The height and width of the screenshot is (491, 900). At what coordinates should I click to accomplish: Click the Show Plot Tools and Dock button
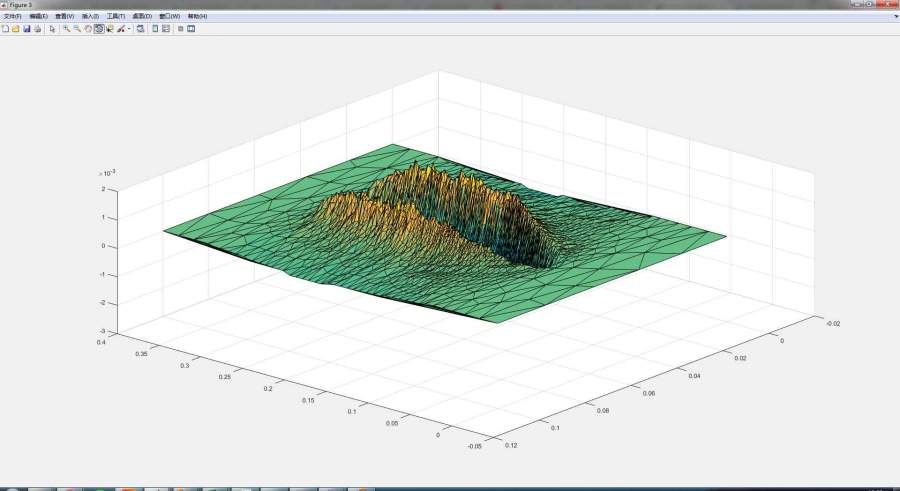click(191, 29)
